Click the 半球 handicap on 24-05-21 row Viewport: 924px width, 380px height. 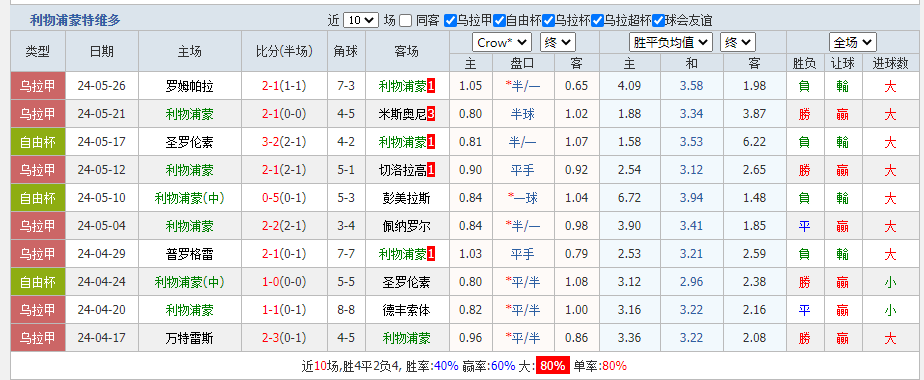click(x=523, y=114)
